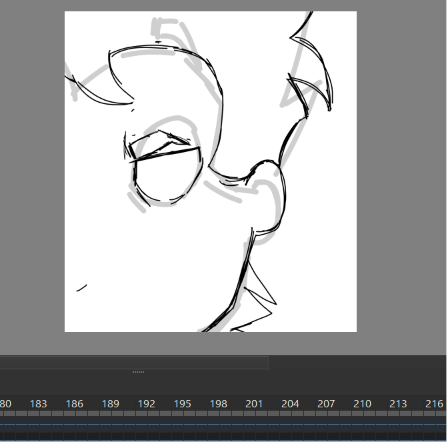The width and height of the screenshot is (447, 442).
Task: Jump to frame 204 on the ruler
Action: click(290, 404)
